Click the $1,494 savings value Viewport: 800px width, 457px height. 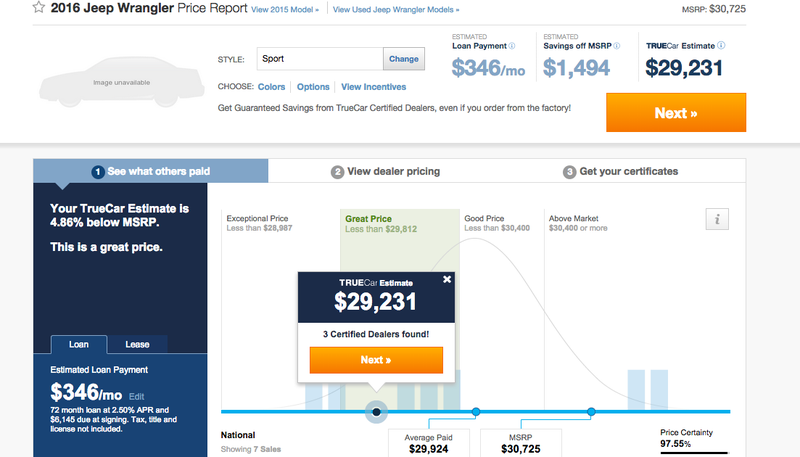point(576,68)
